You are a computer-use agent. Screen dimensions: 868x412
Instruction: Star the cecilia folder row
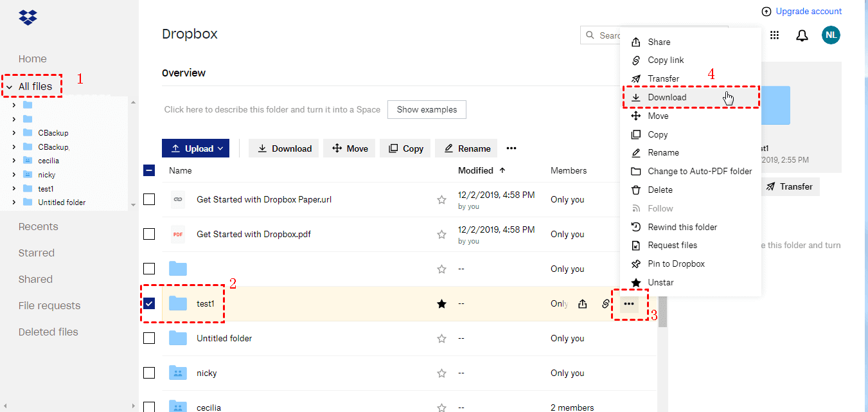coord(441,408)
